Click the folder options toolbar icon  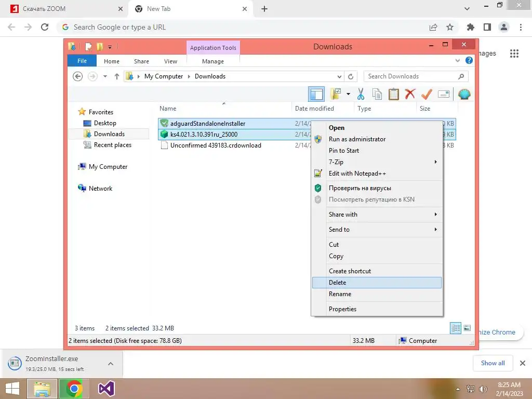click(336, 94)
